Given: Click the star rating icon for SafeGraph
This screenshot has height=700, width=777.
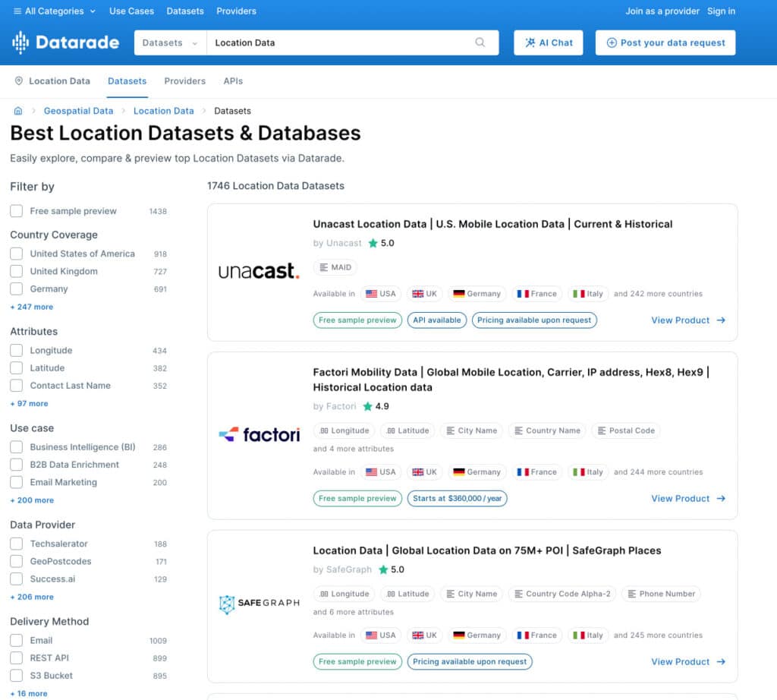Looking at the screenshot, I should pos(383,569).
